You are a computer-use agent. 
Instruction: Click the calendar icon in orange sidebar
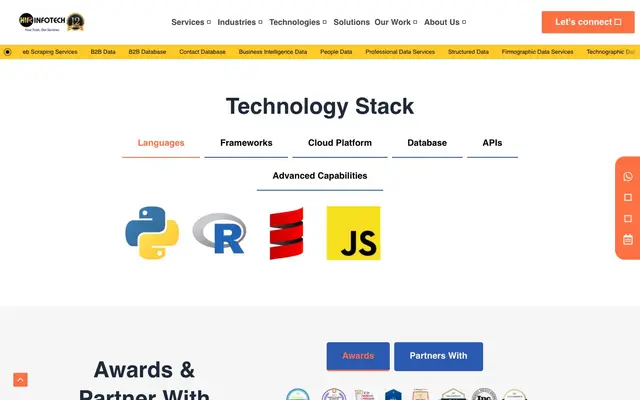pyautogui.click(x=628, y=240)
